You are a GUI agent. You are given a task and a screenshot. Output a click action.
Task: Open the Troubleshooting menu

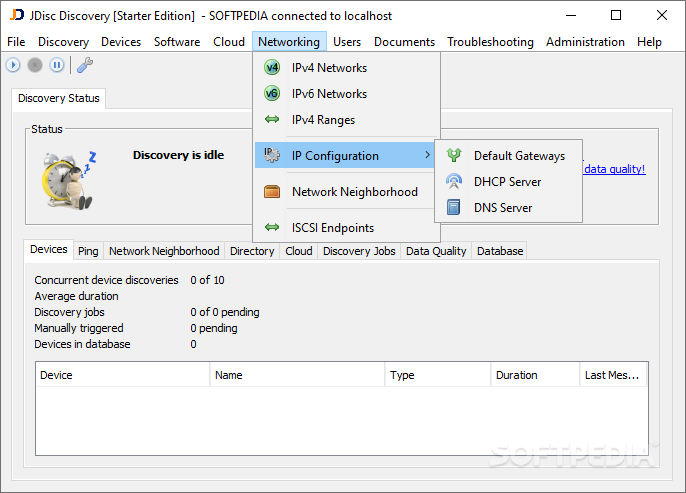[x=490, y=42]
